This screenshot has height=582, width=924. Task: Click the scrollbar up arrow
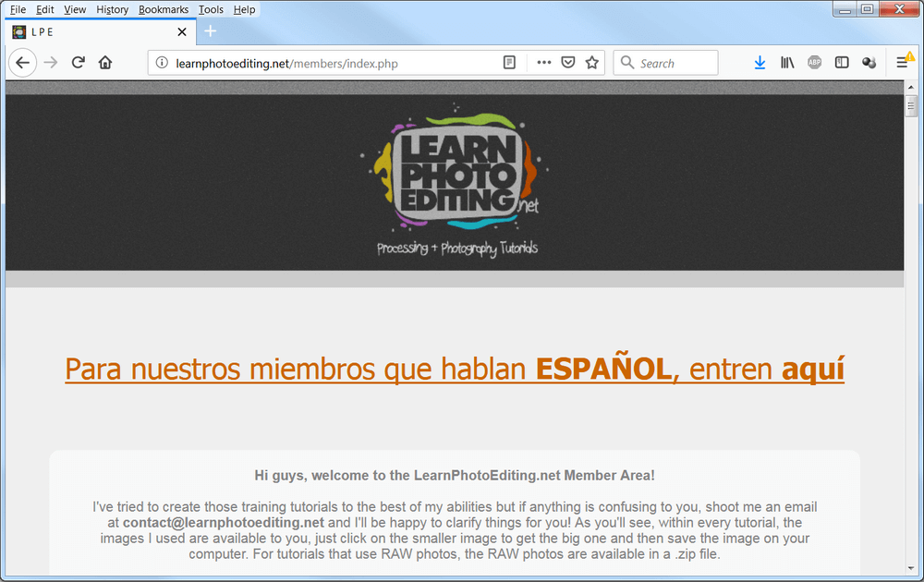(911, 87)
